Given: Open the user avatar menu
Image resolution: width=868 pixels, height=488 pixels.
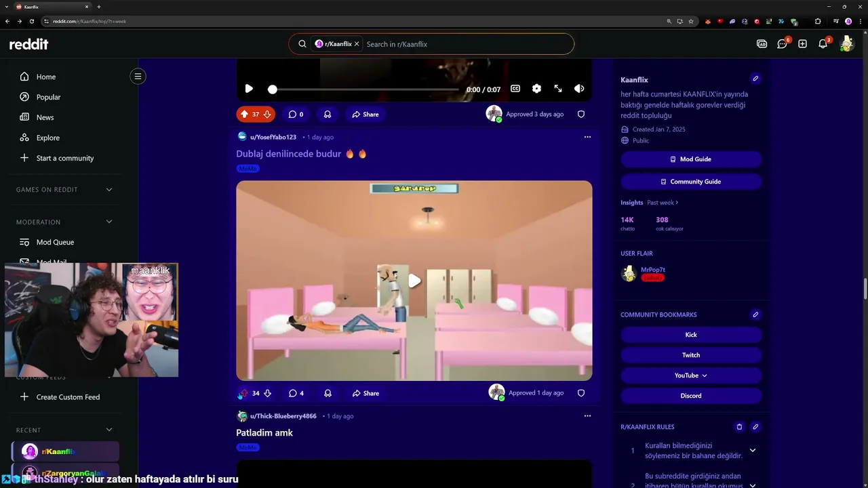Looking at the screenshot, I should 846,44.
